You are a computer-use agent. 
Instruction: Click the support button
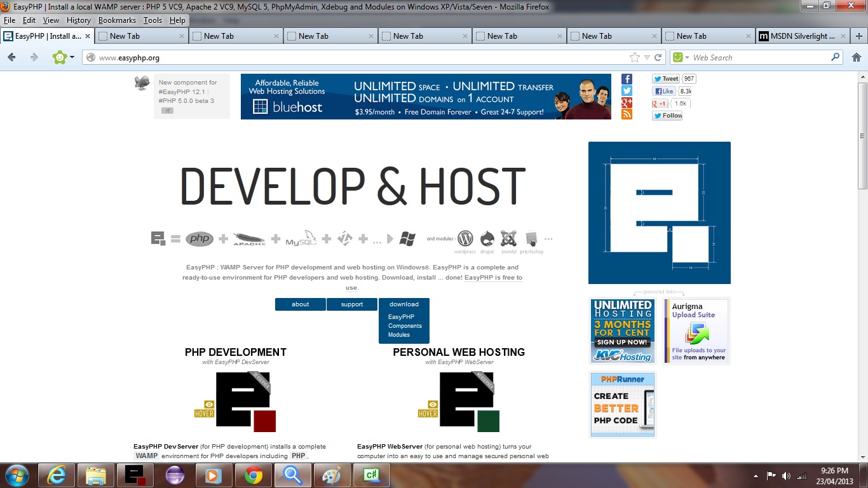[x=352, y=304]
